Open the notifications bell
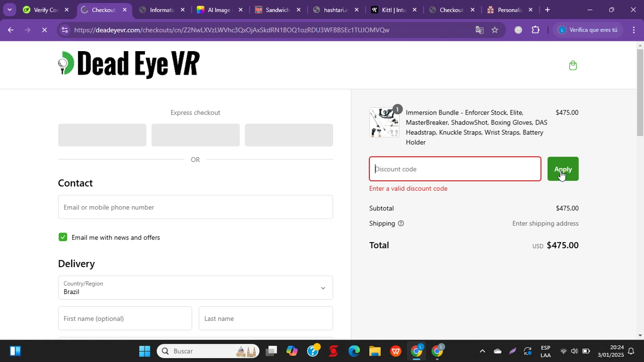The width and height of the screenshot is (644, 362). [631, 351]
